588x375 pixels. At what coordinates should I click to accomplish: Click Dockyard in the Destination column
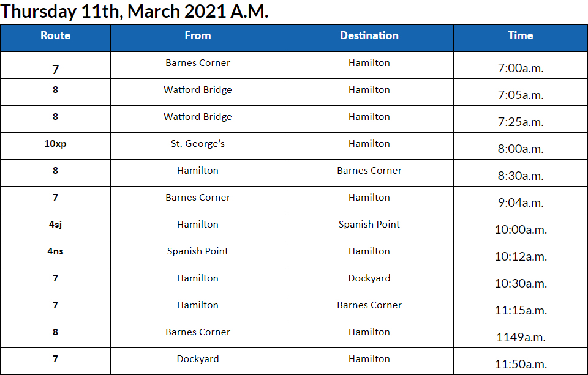click(369, 278)
